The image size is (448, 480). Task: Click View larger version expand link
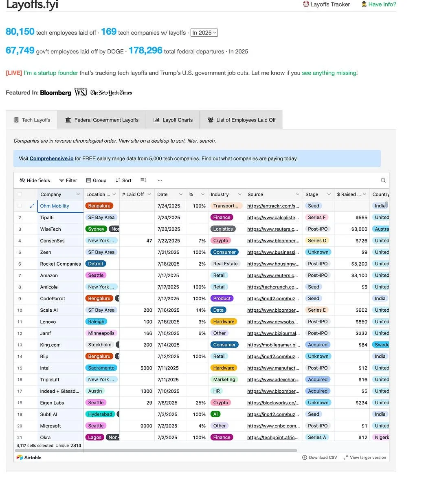(365, 457)
